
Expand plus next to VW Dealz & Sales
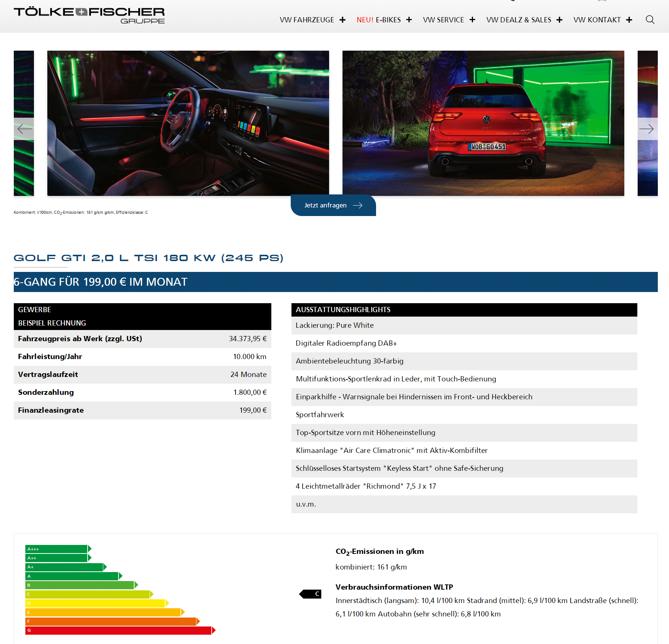click(x=559, y=20)
